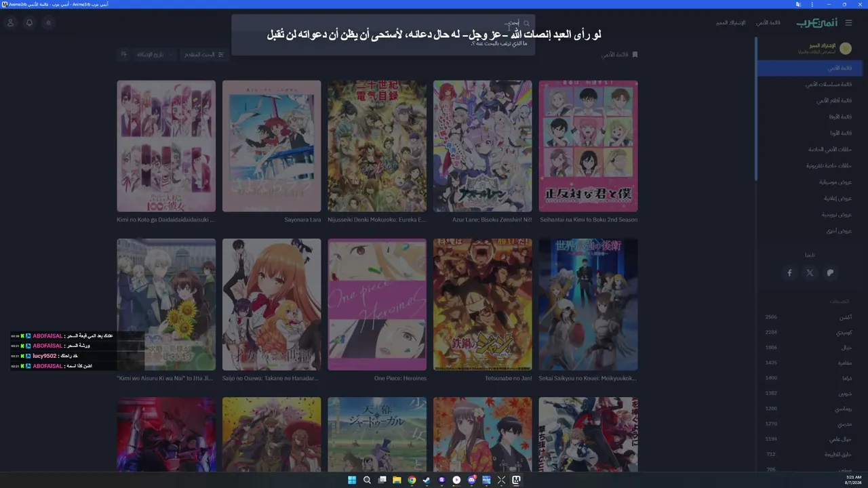This screenshot has width=868, height=488.
Task: Open the browser three-dot menu in the title bar
Action: [x=812, y=4]
